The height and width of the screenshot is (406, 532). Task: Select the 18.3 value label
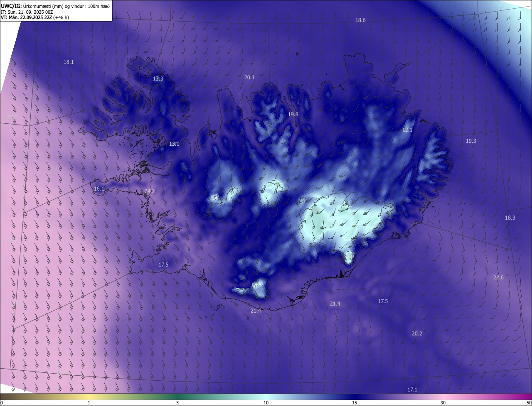click(510, 218)
